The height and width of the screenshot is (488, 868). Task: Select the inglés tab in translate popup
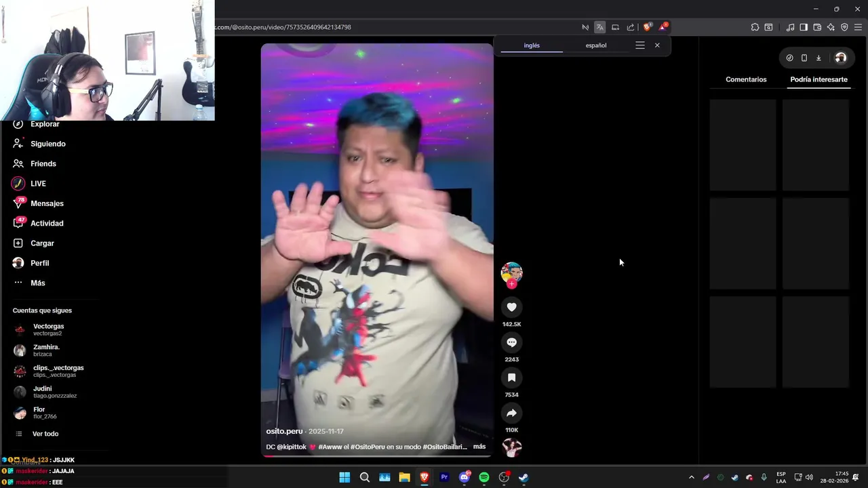532,45
